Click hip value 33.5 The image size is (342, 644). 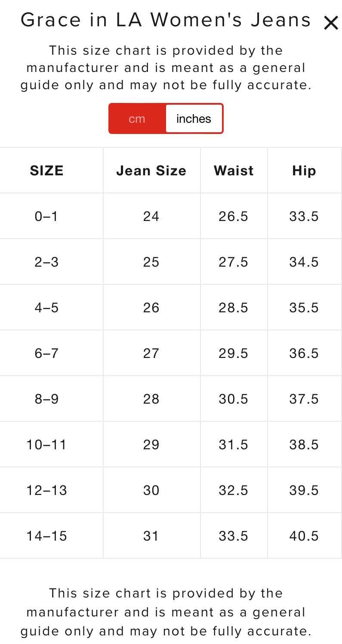pos(304,216)
